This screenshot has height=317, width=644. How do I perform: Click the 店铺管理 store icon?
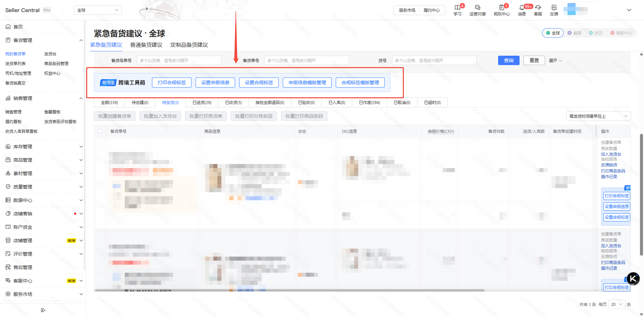pos(8,240)
